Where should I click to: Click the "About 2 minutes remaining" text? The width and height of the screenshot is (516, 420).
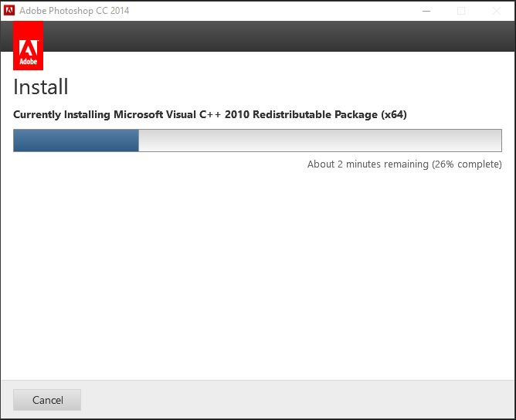pyautogui.click(x=368, y=164)
